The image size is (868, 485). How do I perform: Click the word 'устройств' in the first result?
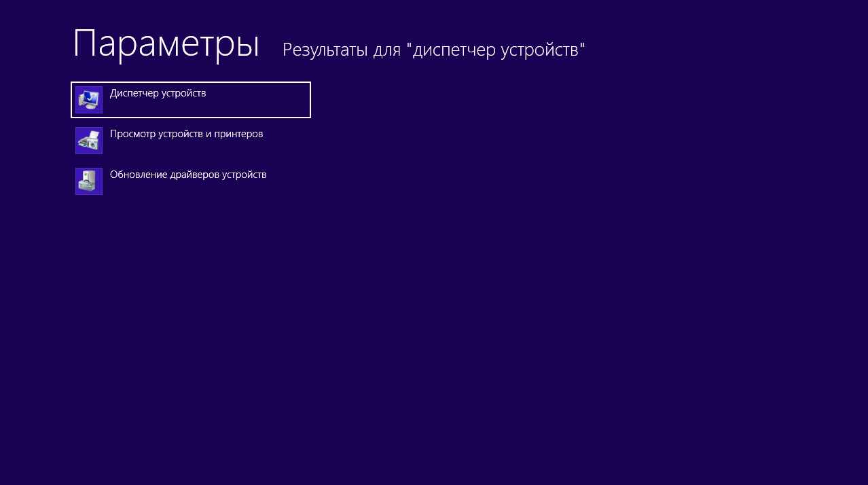(x=183, y=93)
